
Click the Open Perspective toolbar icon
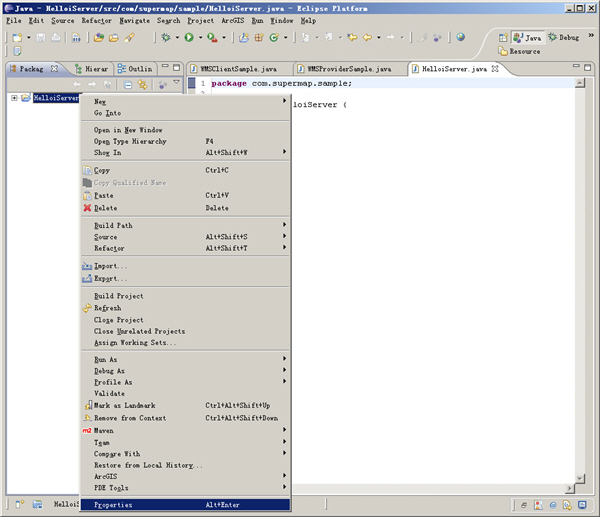503,37
